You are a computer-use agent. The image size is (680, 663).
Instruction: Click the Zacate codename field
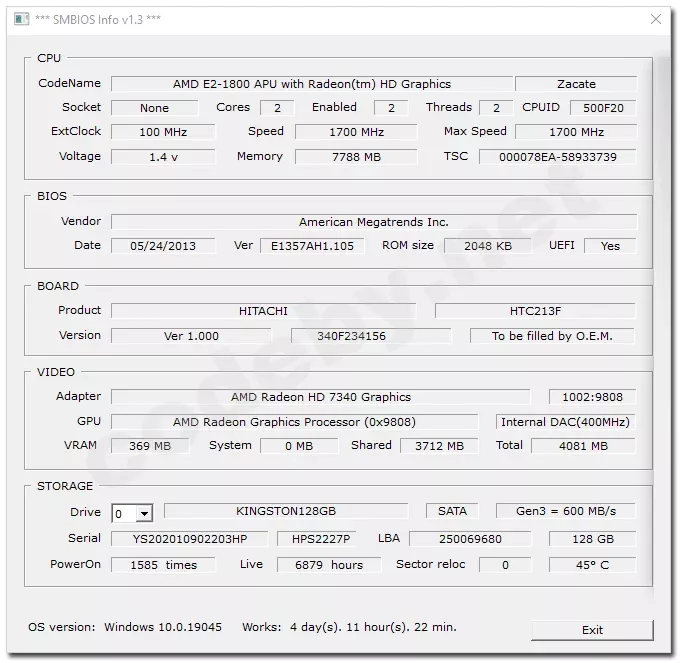576,84
